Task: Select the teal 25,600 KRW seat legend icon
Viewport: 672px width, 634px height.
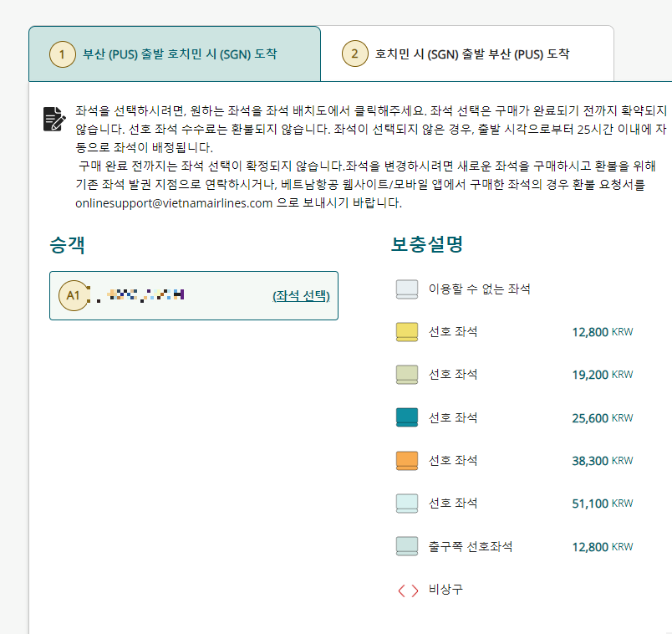Action: [x=405, y=417]
